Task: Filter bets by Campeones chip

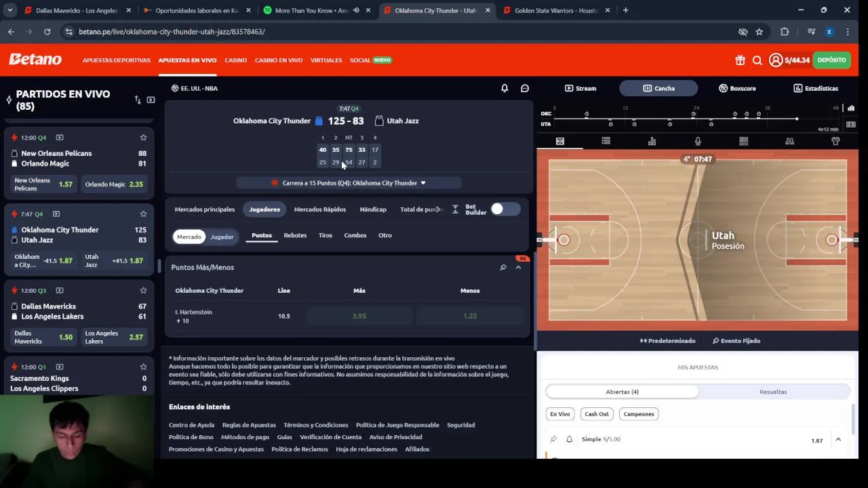Action: (639, 414)
